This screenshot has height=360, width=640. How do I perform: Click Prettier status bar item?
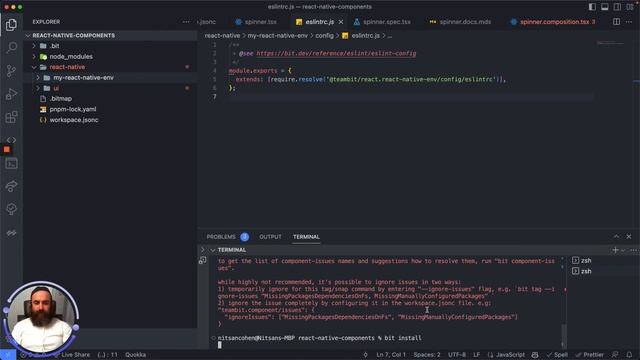pyautogui.click(x=589, y=355)
